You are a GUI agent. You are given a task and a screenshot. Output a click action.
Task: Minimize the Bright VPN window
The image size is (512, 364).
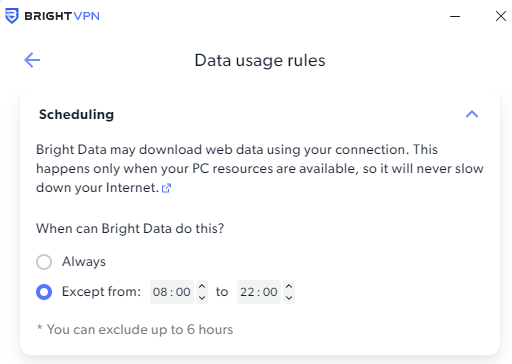455,16
